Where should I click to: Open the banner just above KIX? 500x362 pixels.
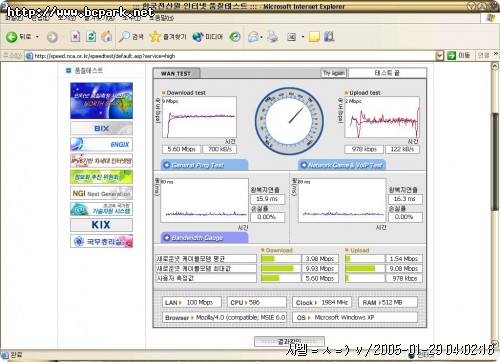pos(101,209)
